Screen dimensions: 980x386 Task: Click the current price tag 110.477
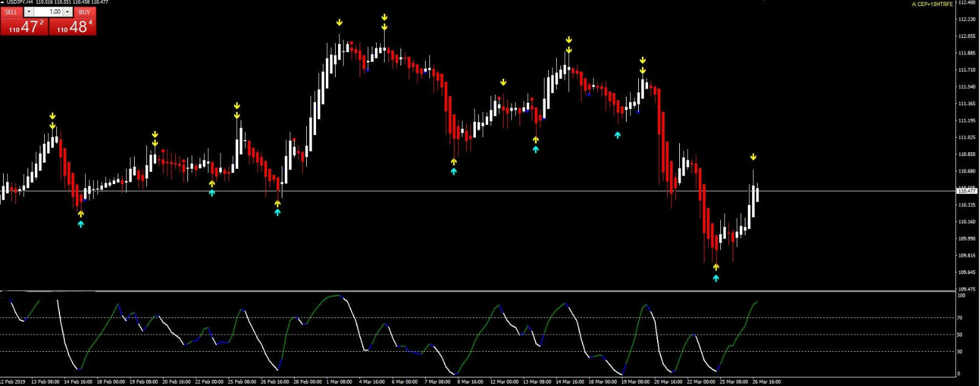pos(967,191)
